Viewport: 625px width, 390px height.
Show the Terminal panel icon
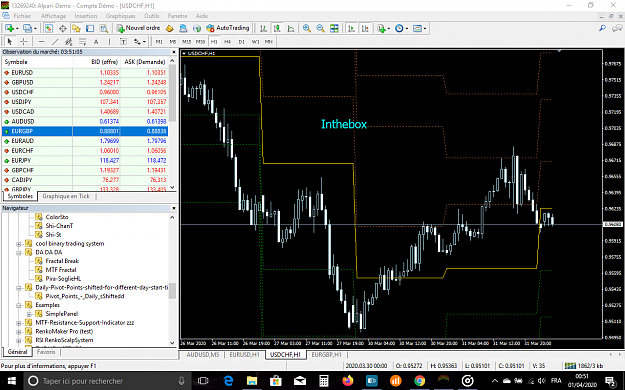point(90,28)
